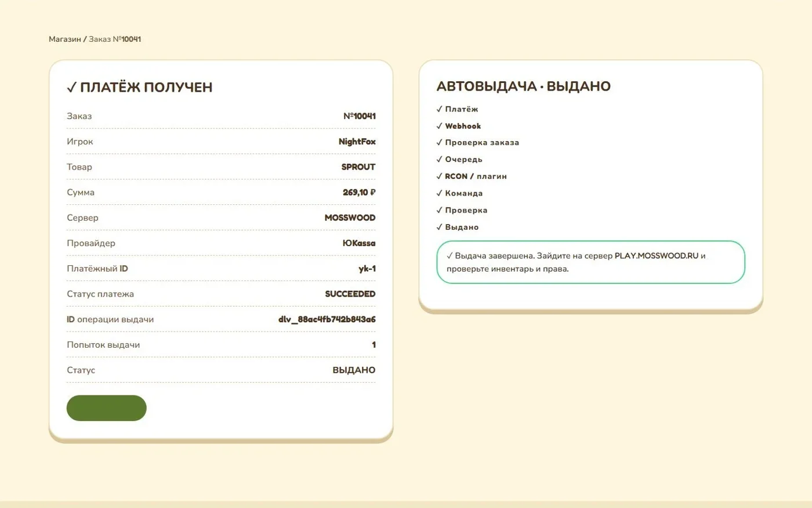Image resolution: width=812 pixels, height=508 pixels.
Task: Click the delivery operation ID dlv_88ac4fb742b843a6
Action: tap(327, 319)
